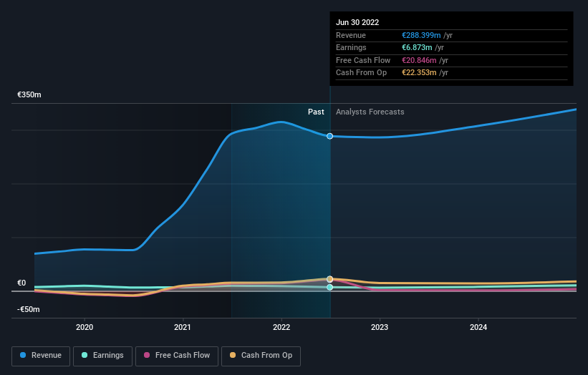The image size is (588, 375).
Task: Click the 2023 x-axis label
Action: coord(380,328)
